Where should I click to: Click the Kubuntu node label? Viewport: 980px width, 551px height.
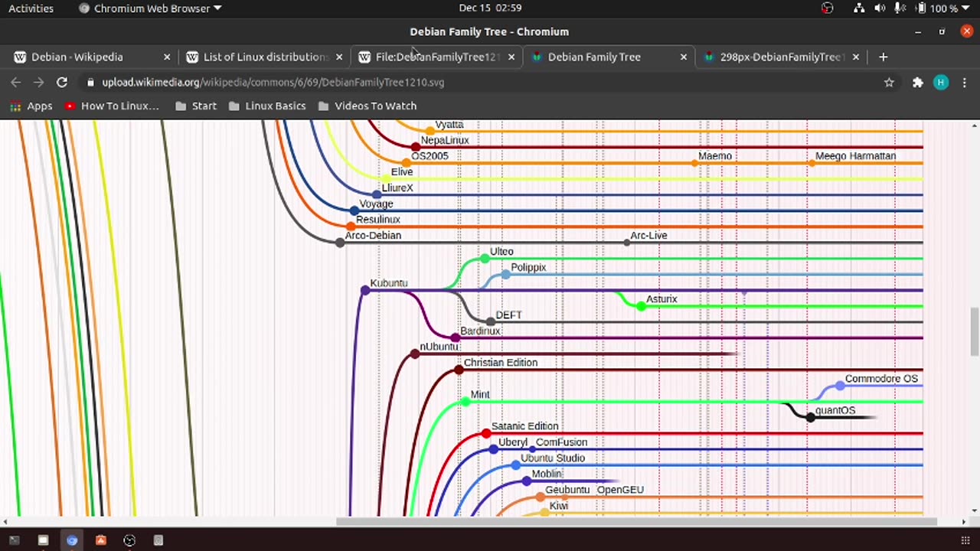tap(388, 283)
